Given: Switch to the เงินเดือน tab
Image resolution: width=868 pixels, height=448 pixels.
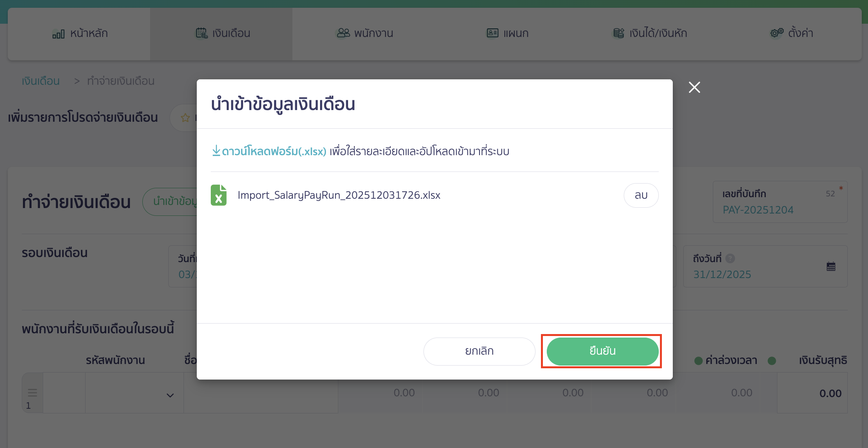Looking at the screenshot, I should pos(221,33).
